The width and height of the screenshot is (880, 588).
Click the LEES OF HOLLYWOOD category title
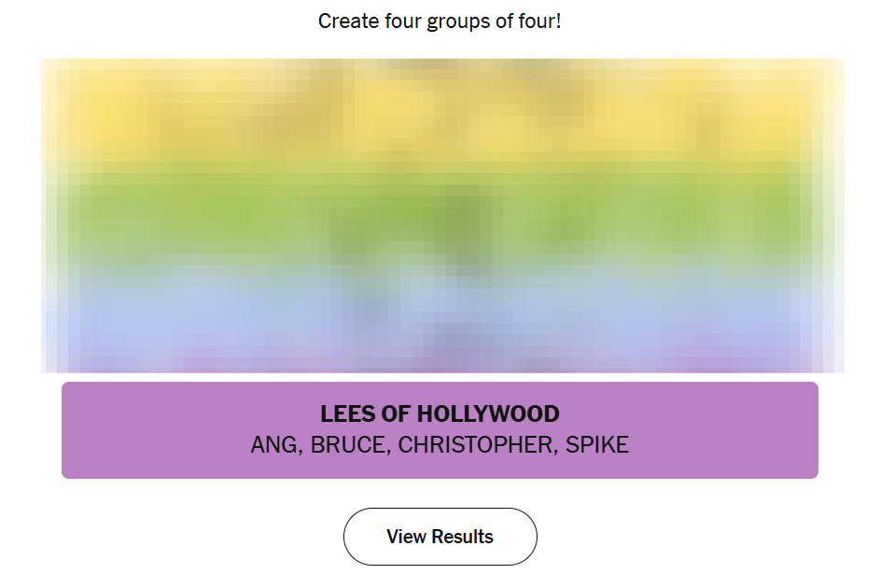pyautogui.click(x=440, y=413)
